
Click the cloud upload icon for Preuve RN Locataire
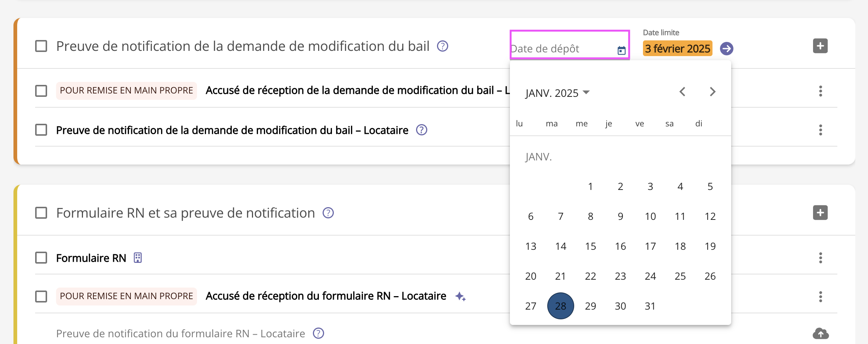(820, 333)
